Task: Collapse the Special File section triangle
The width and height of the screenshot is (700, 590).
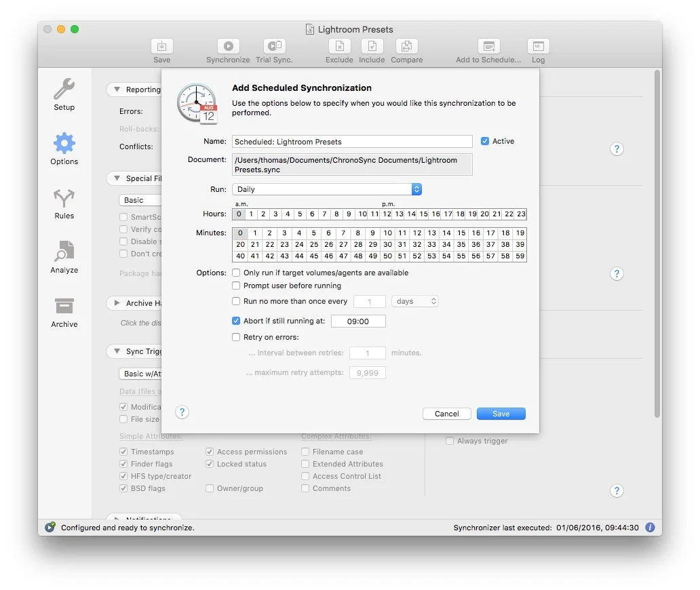Action: point(117,178)
